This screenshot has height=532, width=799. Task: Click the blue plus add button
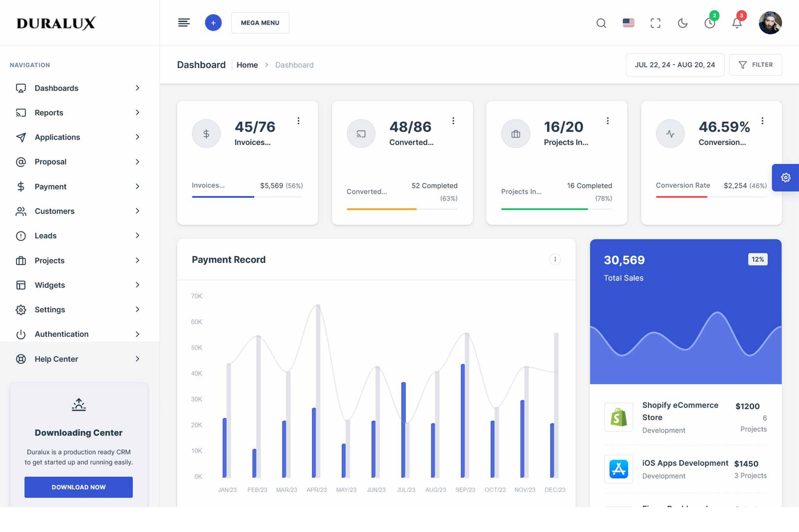click(213, 23)
